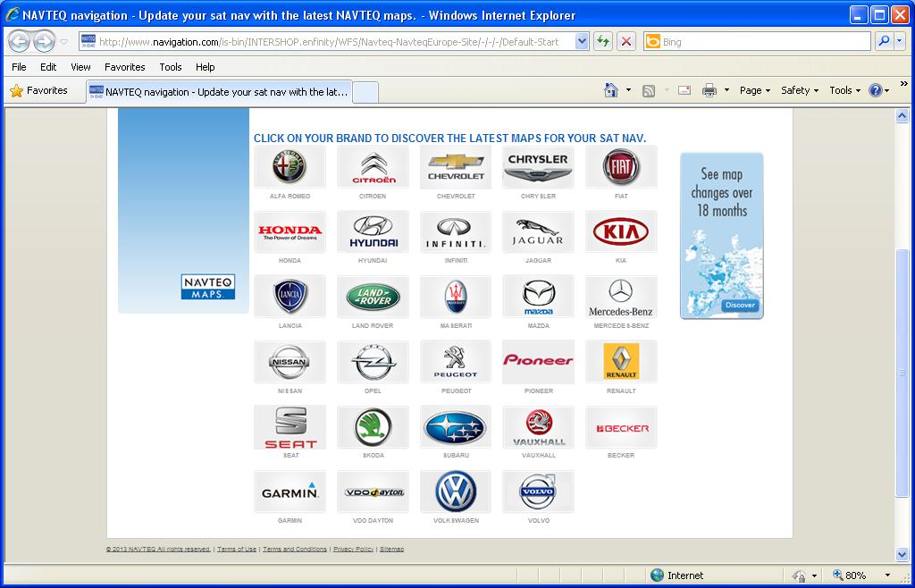Image resolution: width=915 pixels, height=588 pixels.
Task: Click the Home toolbar icon
Action: click(611, 90)
